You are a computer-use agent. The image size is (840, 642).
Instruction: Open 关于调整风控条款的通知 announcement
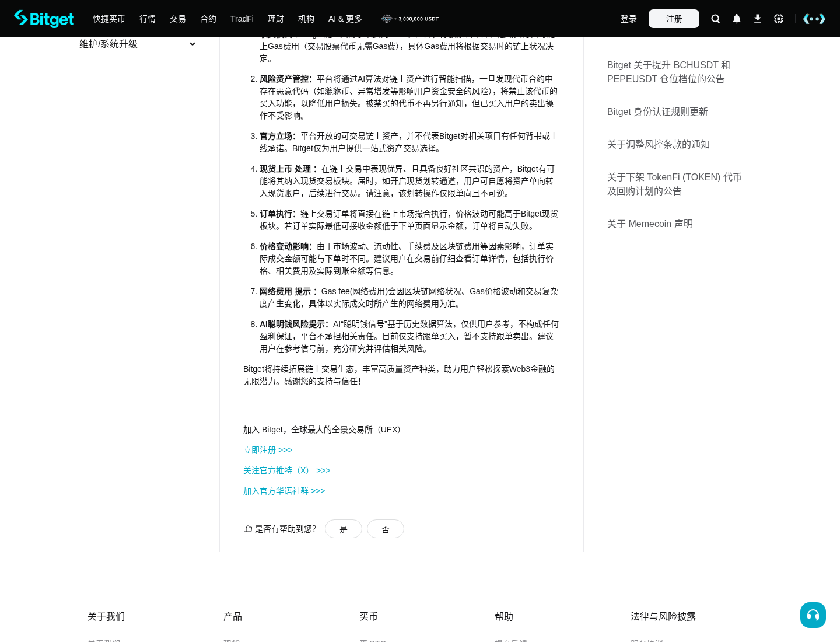click(x=659, y=145)
